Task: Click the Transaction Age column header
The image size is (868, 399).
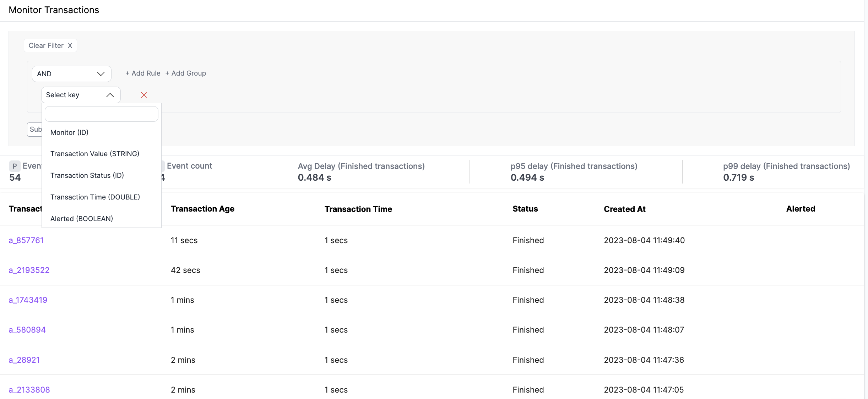Action: click(x=202, y=209)
